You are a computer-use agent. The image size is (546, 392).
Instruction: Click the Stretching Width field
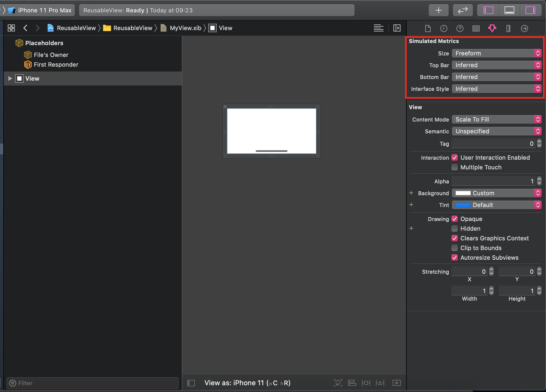(x=470, y=291)
